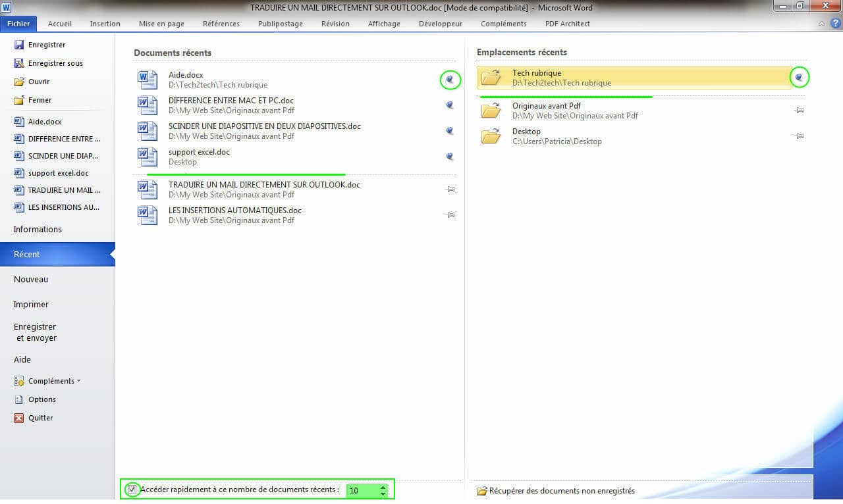The width and height of the screenshot is (843, 504).
Task: Open DIFFERENCE ENTRE ... shortcut in left sidebar
Action: point(57,139)
